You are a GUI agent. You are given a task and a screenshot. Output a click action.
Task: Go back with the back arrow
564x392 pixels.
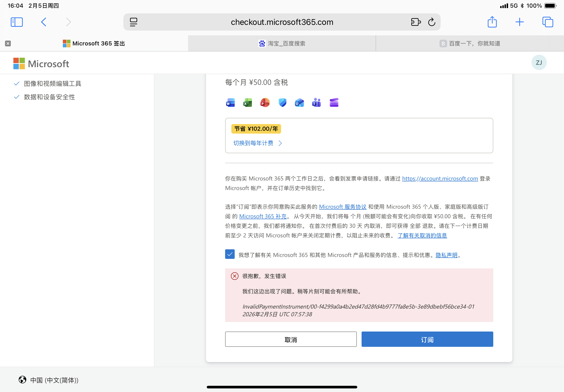pyautogui.click(x=44, y=22)
